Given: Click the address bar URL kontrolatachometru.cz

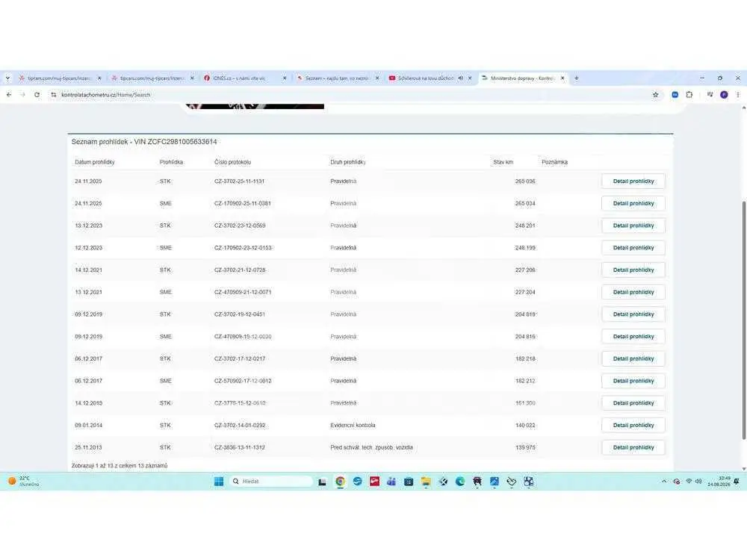Looking at the screenshot, I should coord(106,95).
